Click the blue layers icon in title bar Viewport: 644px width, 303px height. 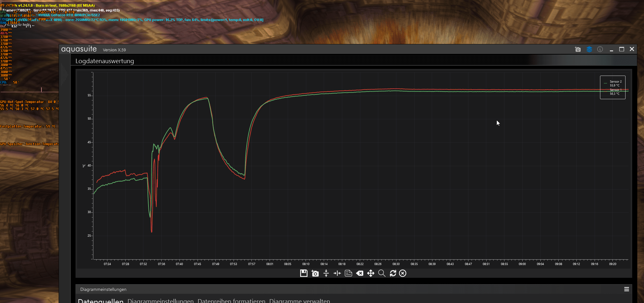point(589,49)
